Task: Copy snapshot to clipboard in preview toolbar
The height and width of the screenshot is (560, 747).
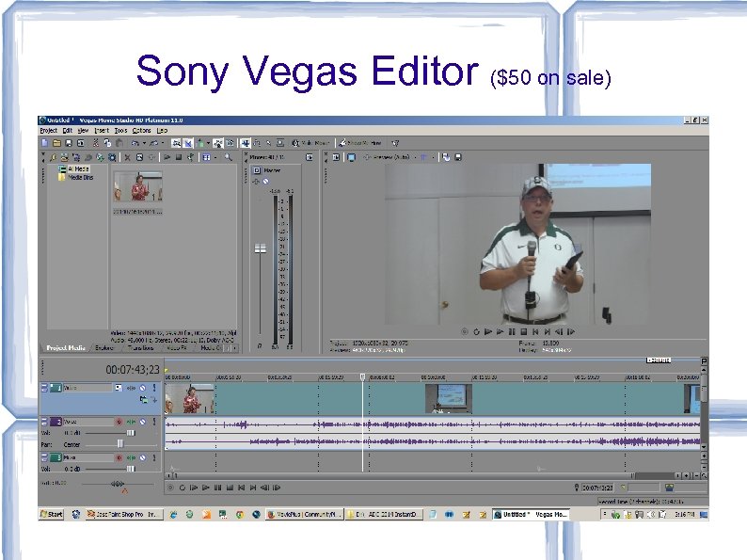Action: point(446,157)
